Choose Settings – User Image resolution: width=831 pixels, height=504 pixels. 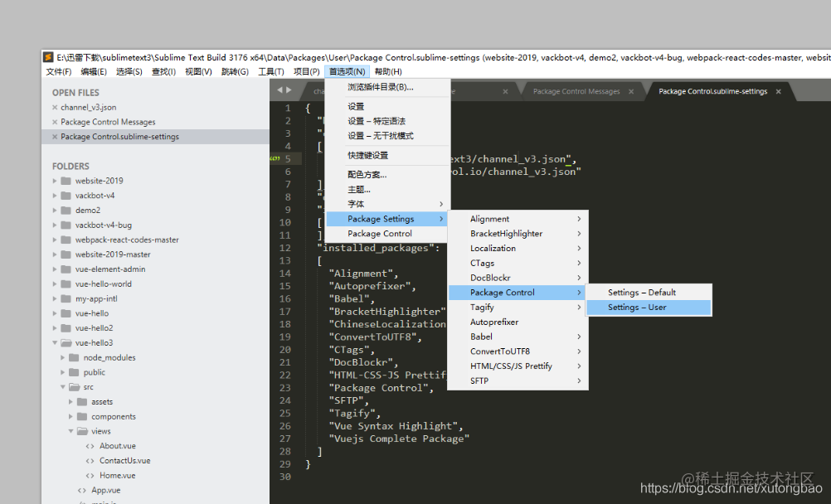point(649,308)
